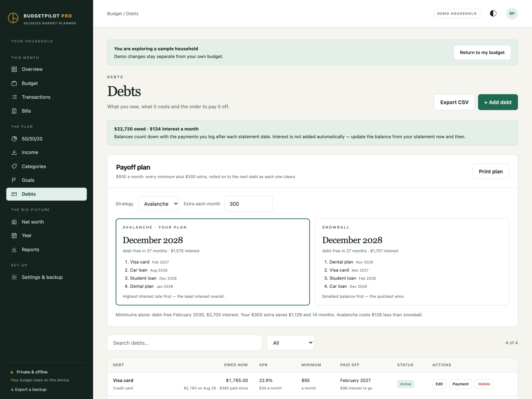The height and width of the screenshot is (399, 532).
Task: Click the Demo Household badge
Action: [x=457, y=14]
